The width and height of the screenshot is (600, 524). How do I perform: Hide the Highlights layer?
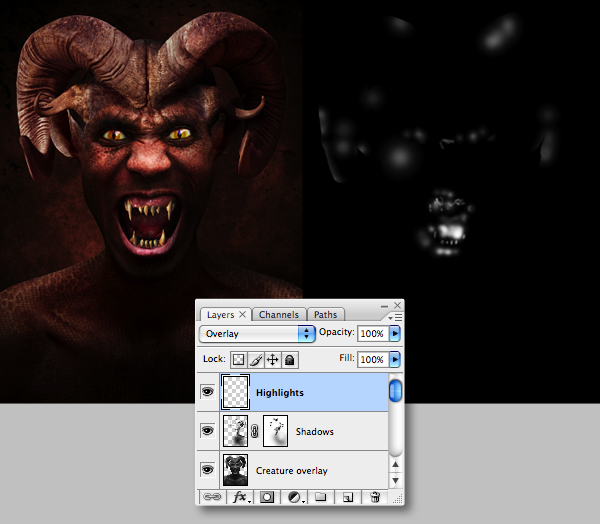[x=208, y=392]
